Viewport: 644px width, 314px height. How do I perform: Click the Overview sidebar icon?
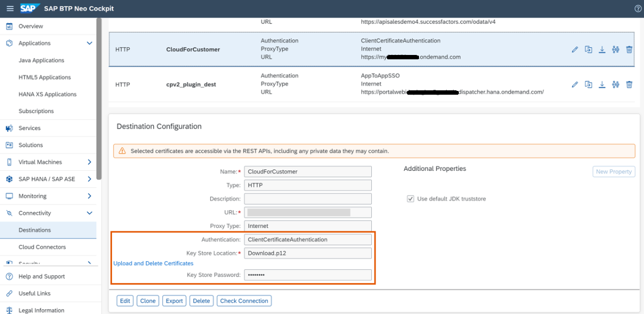[x=9, y=26]
